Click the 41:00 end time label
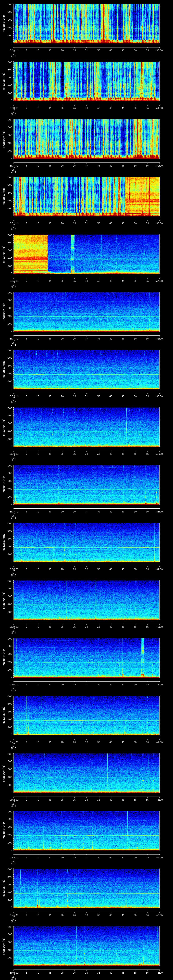Screen dimensions: 173x980 click(160, 684)
